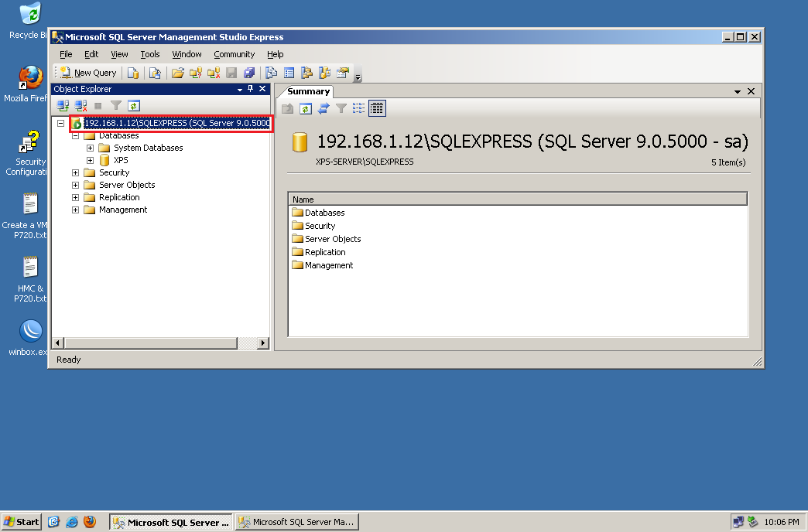Refresh the Summary page
808x532 pixels.
click(306, 109)
